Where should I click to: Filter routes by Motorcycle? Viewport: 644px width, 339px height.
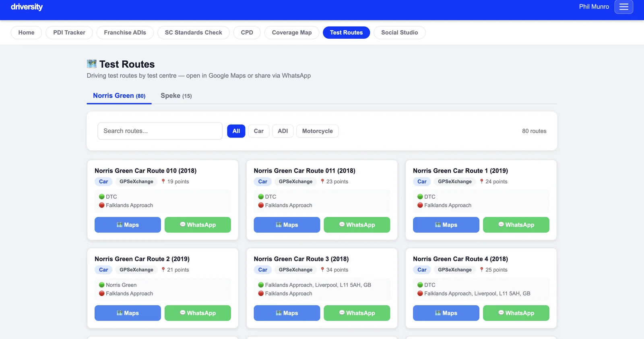pos(318,131)
